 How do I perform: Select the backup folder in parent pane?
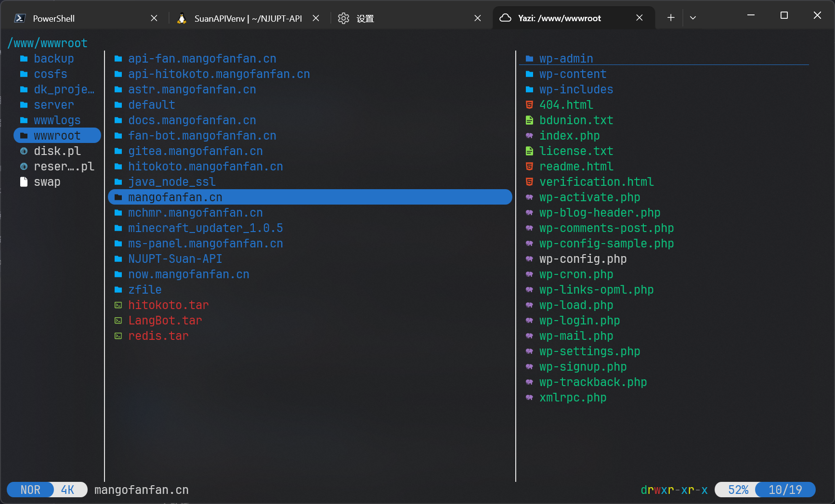pos(53,59)
